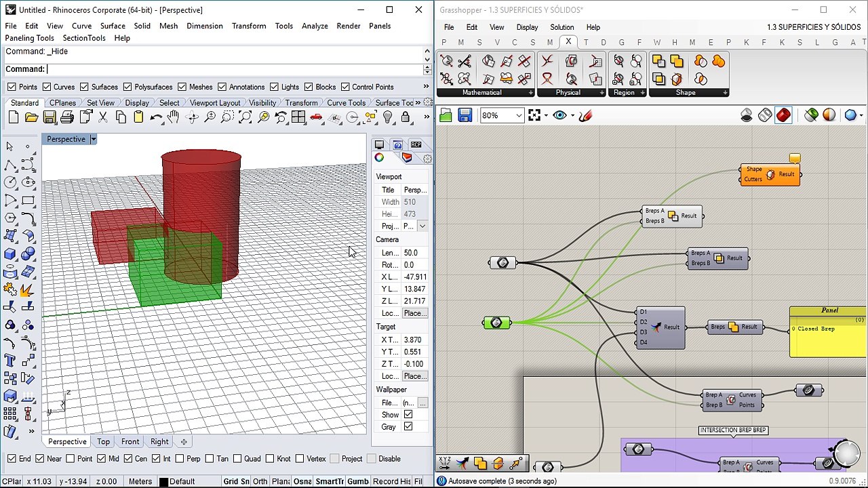Image resolution: width=868 pixels, height=488 pixels.
Task: Click the Lens Length 50.0 field
Action: [415, 253]
